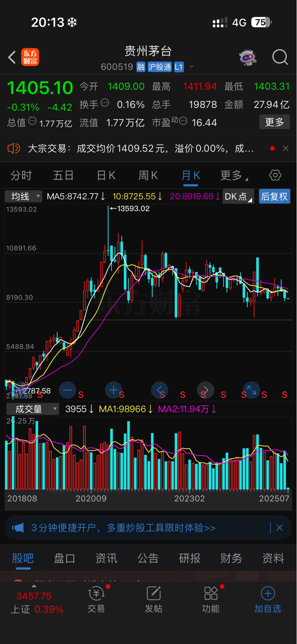This screenshot has width=297, height=644.
Task: Switch to the 财务 tab
Action: coord(231,558)
